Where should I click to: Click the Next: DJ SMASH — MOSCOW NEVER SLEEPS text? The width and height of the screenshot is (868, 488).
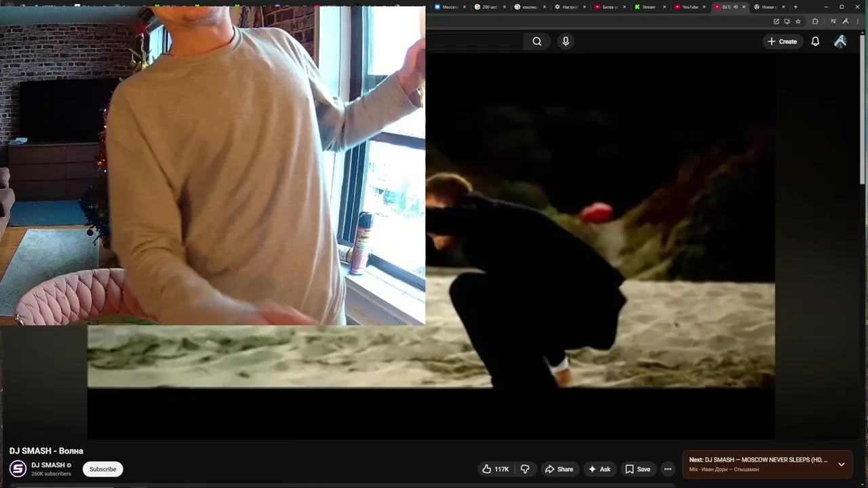(758, 460)
